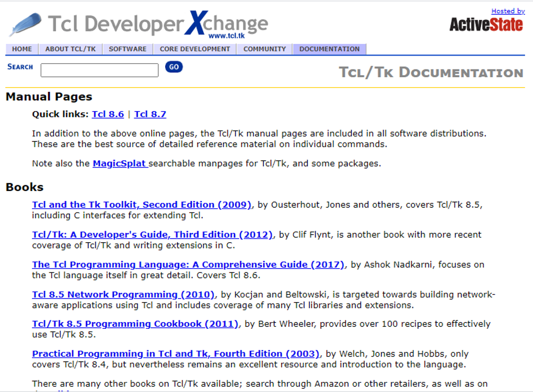533x392 pixels.
Task: Click the Hosted by link
Action: click(507, 11)
